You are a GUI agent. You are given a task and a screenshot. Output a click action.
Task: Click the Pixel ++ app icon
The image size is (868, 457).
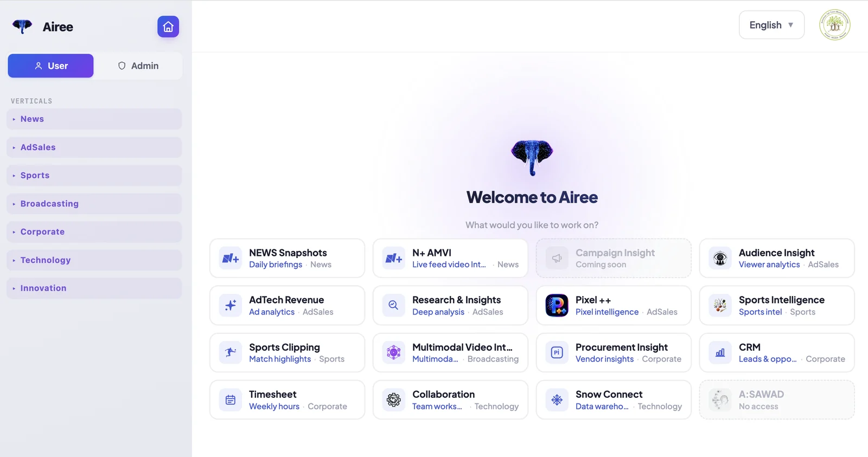[557, 306]
